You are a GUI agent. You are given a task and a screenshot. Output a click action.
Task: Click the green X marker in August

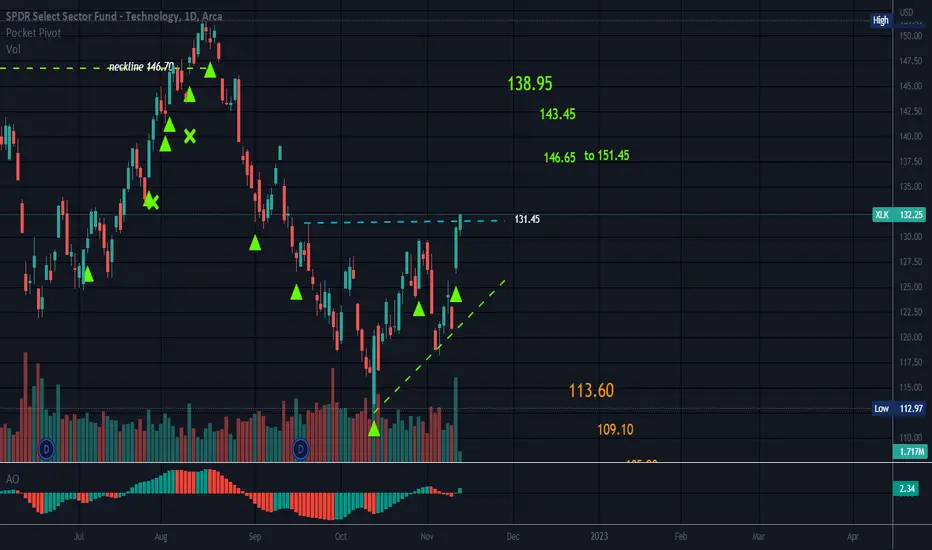[190, 136]
